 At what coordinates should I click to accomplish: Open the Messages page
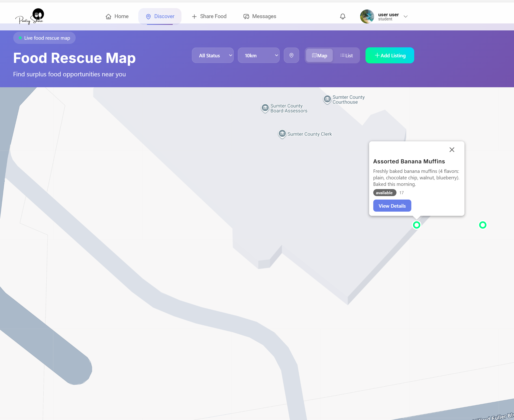pyautogui.click(x=259, y=16)
